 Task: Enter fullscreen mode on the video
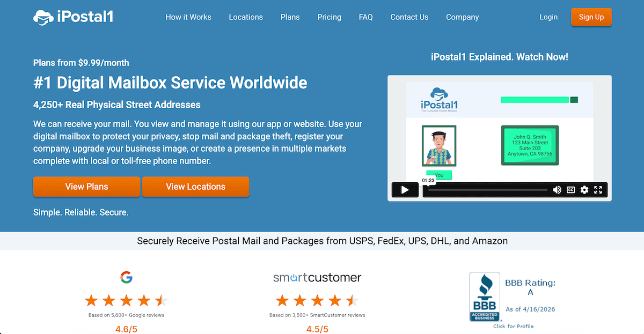598,190
